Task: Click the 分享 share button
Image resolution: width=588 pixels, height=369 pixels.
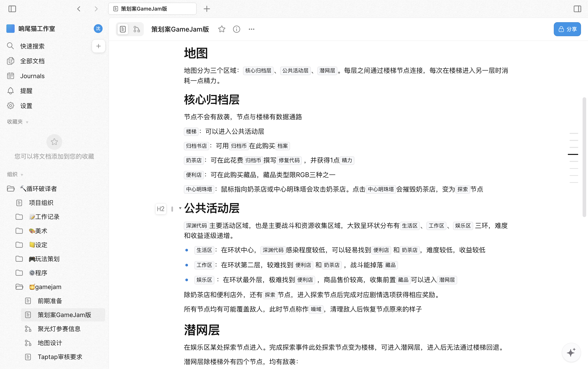Action: (x=567, y=29)
